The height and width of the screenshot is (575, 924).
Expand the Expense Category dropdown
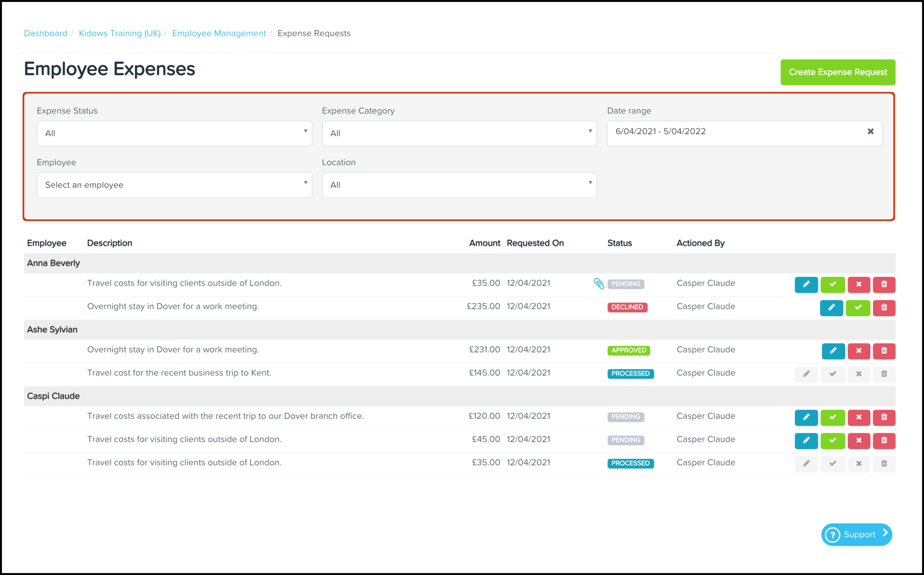tap(459, 134)
